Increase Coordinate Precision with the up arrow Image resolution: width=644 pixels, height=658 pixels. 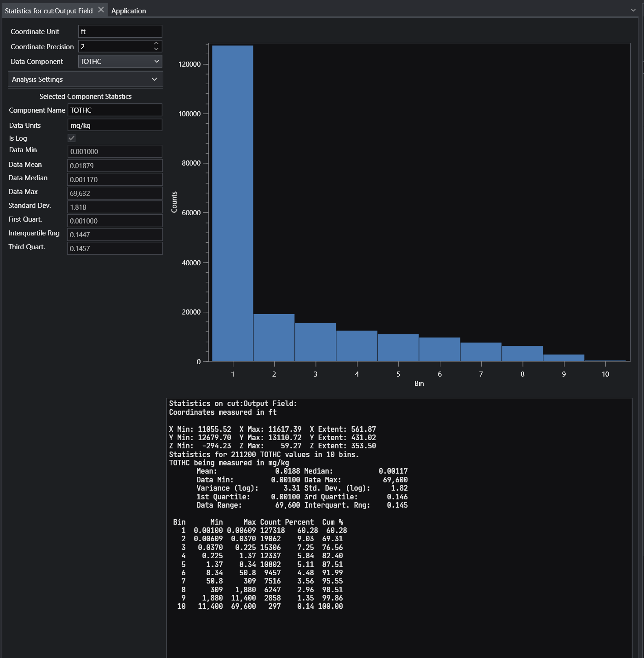pos(156,43)
